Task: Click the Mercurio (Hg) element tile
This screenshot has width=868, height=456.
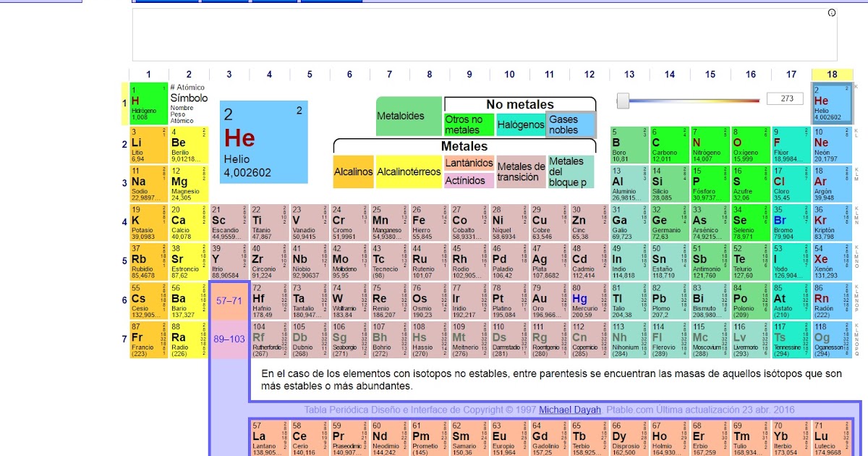Action: pos(589,302)
